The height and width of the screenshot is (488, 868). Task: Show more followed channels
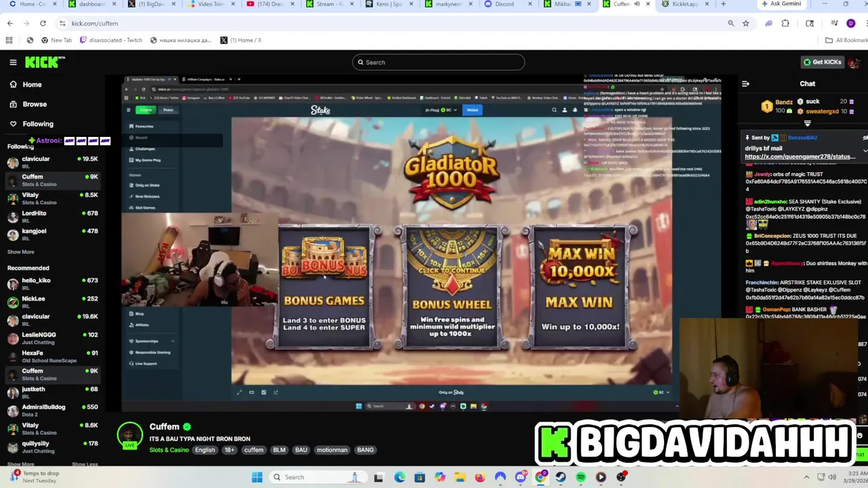pos(20,252)
